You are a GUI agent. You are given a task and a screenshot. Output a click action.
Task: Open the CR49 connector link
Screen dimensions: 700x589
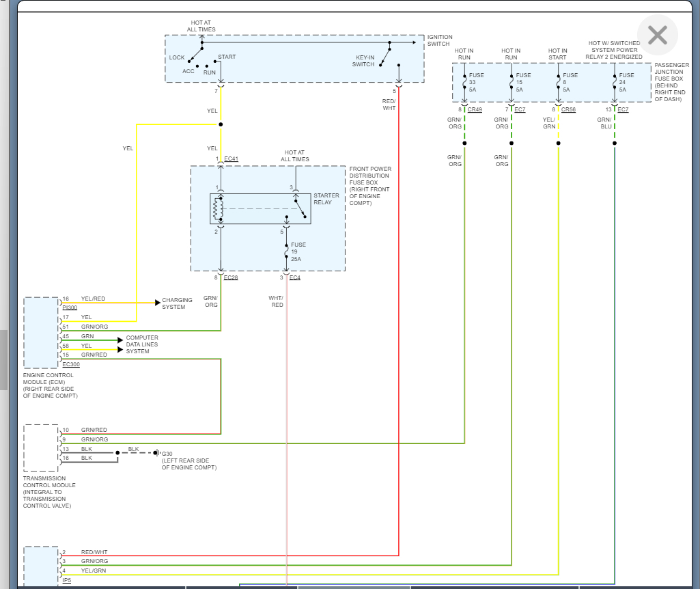point(475,109)
